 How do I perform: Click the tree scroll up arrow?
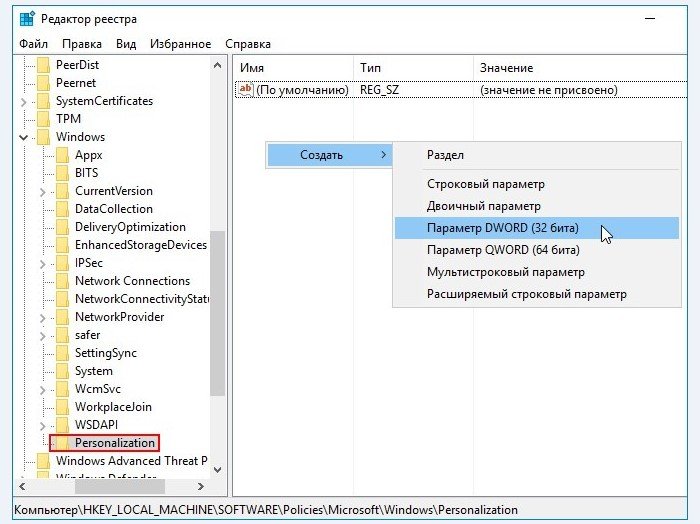(x=217, y=65)
